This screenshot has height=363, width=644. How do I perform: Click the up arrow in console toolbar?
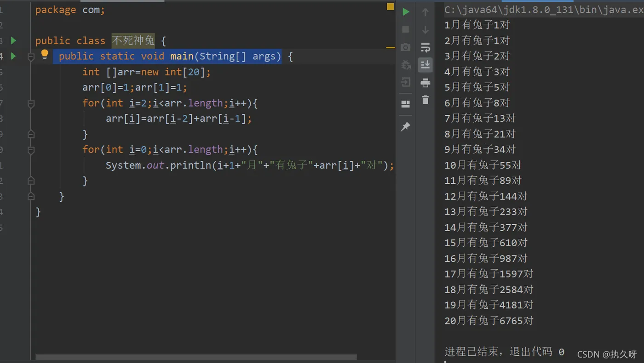click(425, 12)
